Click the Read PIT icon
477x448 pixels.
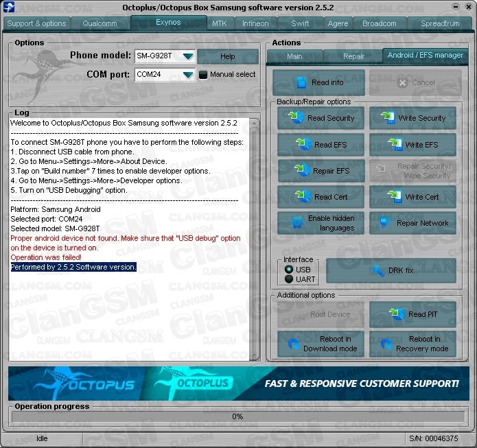tap(397, 314)
